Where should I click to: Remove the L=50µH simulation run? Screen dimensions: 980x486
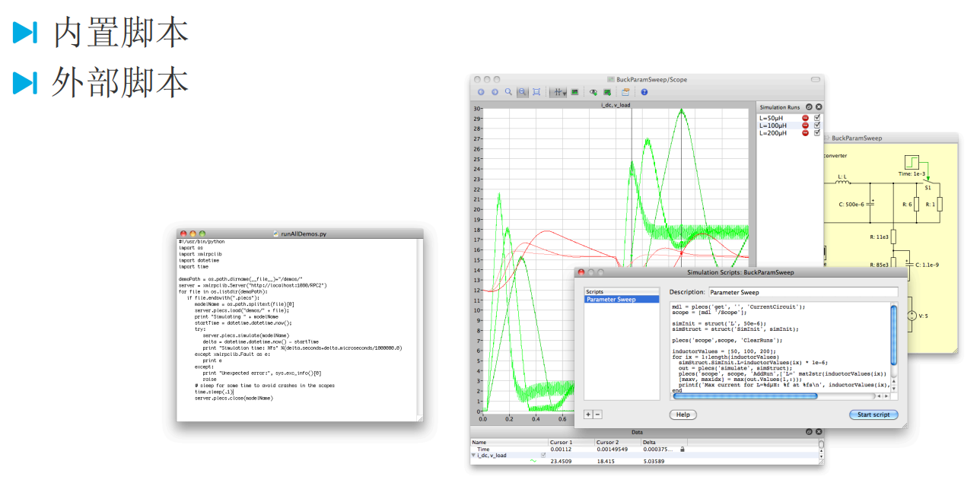806,119
